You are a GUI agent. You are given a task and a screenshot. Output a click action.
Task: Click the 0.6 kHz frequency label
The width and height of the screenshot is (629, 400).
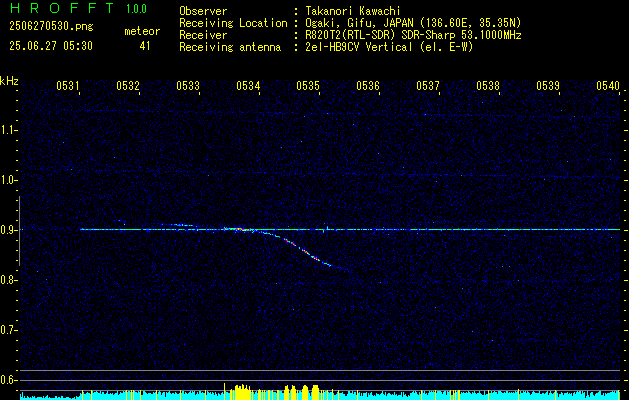click(x=8, y=380)
